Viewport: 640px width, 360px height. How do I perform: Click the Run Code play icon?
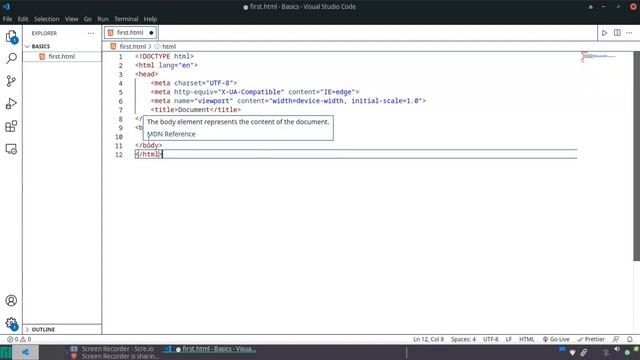tap(604, 33)
